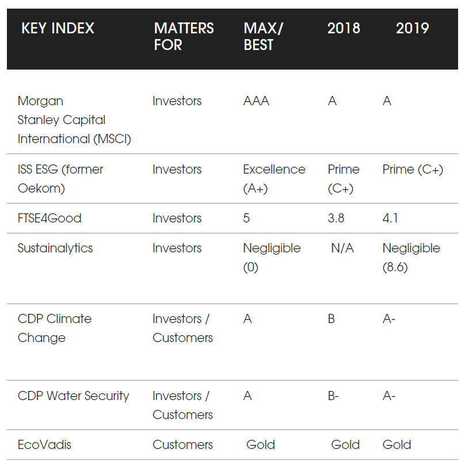Select the EcoVadis index name
465x476 pixels.
pyautogui.click(x=44, y=445)
